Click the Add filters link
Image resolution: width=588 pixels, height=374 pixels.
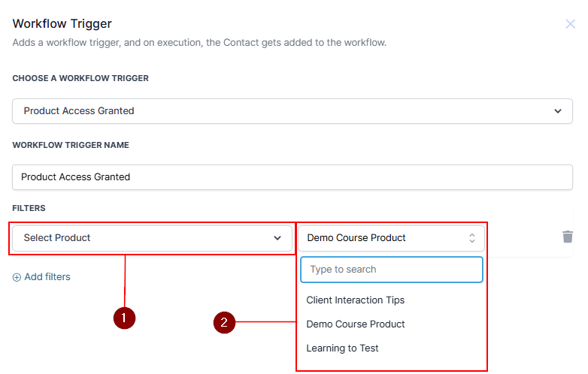point(47,277)
